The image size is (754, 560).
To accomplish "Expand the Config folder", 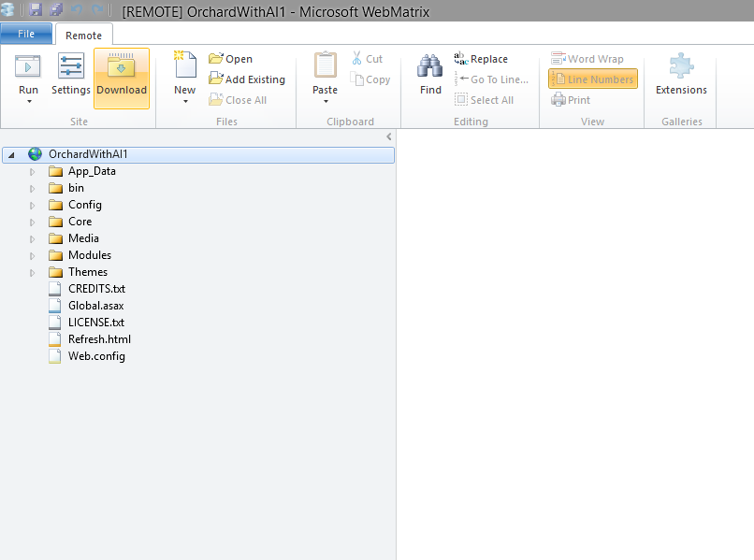I will tap(32, 206).
